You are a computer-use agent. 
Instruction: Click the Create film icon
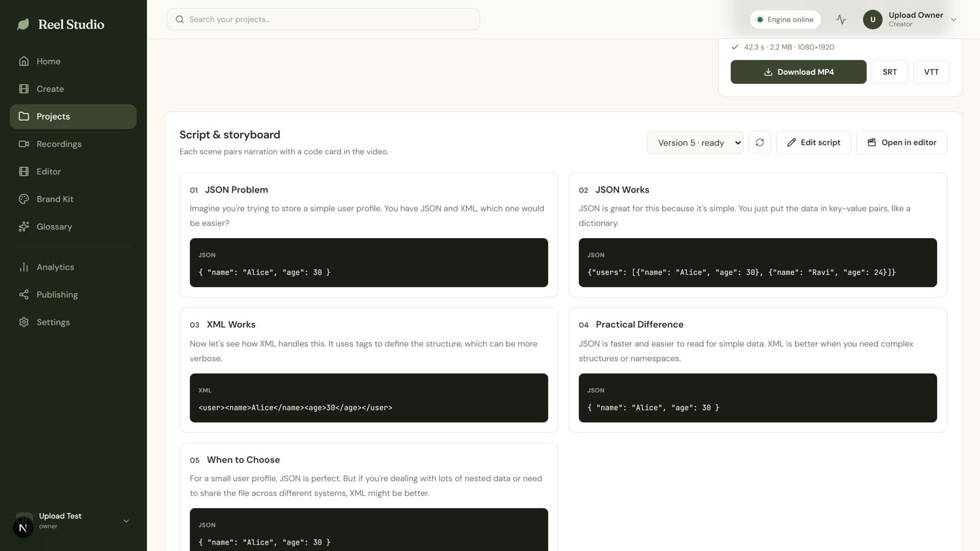pos(24,89)
